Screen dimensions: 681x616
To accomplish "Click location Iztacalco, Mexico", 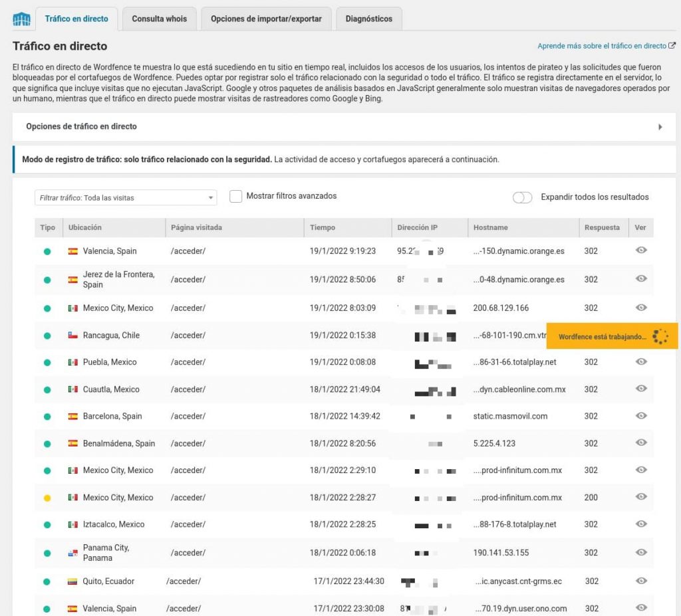I will [113, 524].
